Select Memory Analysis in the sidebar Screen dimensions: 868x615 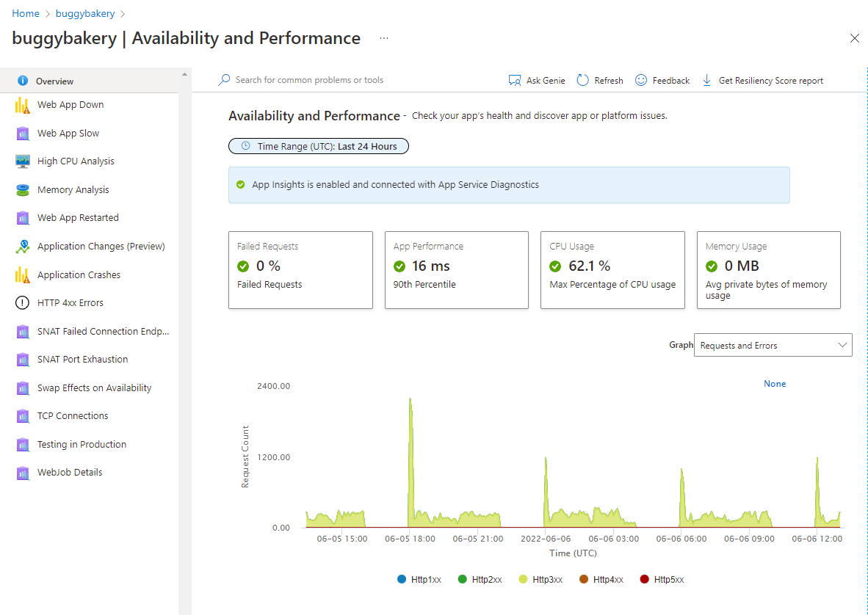coord(73,189)
